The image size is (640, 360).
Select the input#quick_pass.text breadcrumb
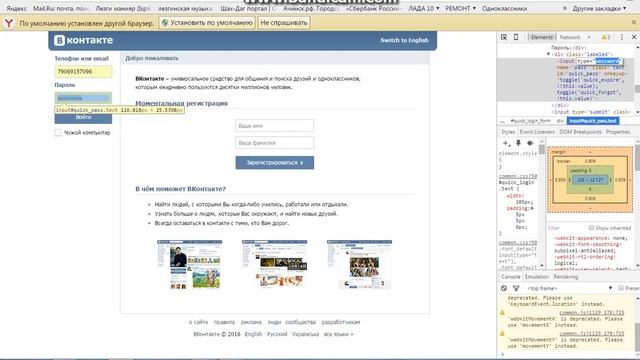(x=593, y=121)
